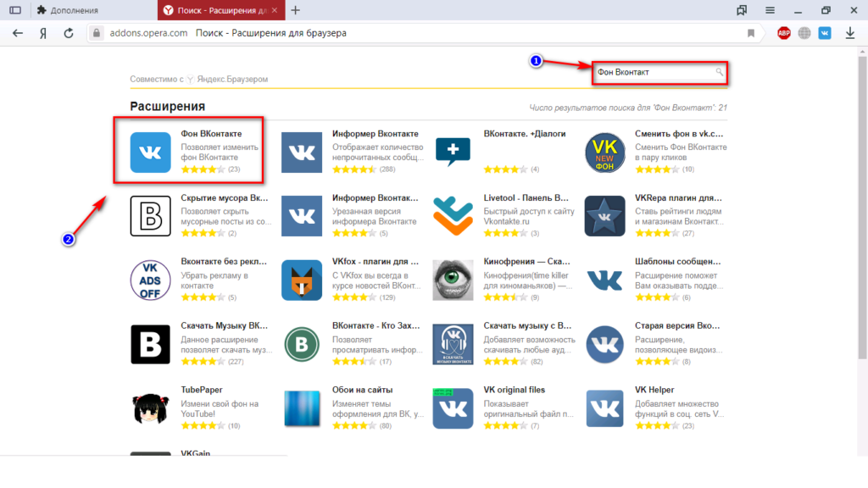Open the VK Helper title link
The image size is (868, 488).
tap(654, 390)
